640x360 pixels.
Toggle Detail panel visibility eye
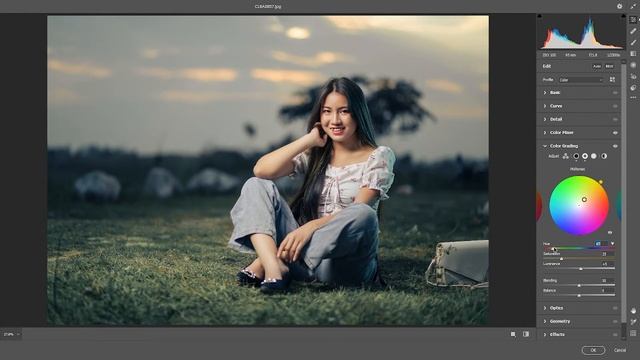click(615, 119)
